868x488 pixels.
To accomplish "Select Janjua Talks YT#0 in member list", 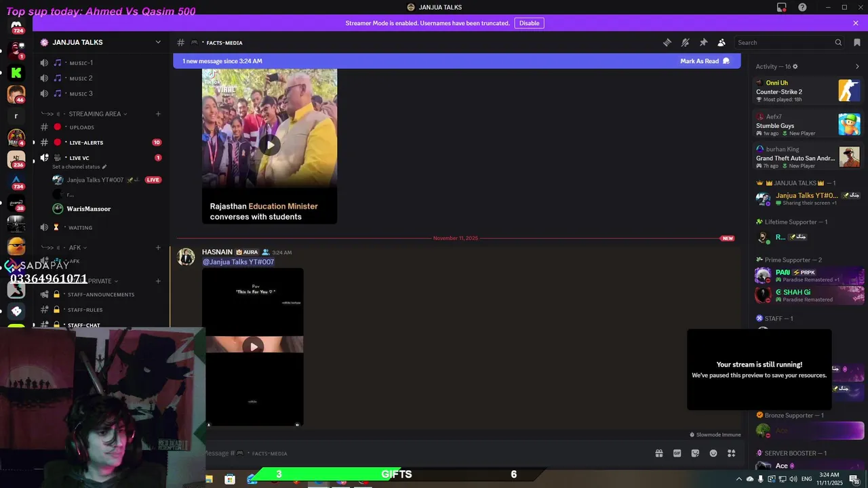I will click(x=808, y=199).
